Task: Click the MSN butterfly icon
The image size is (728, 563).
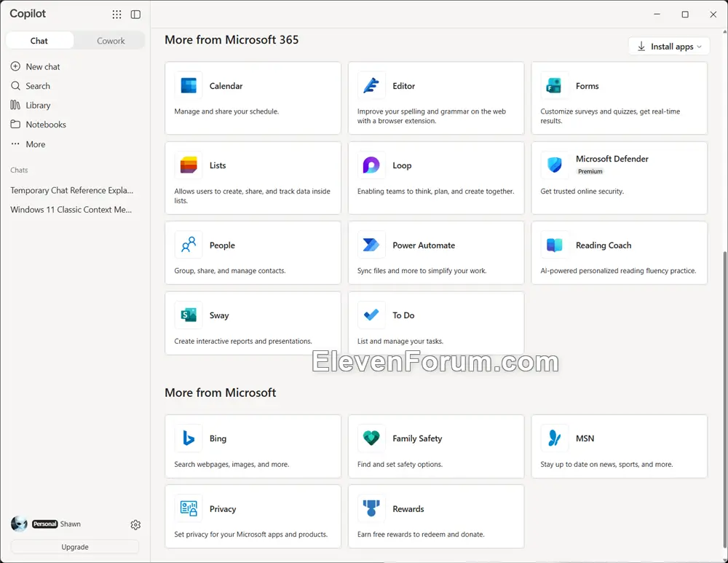Action: (x=554, y=438)
